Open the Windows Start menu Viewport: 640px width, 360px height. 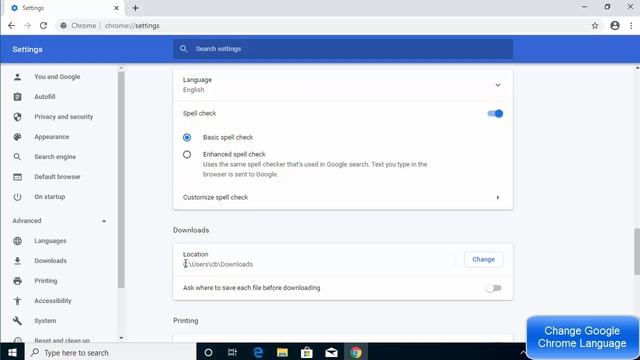pos(12,353)
